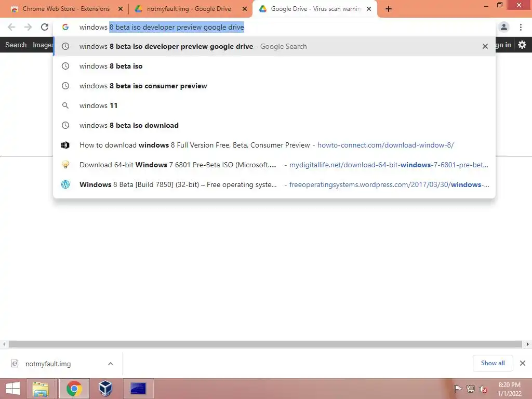Open the Windows Start button
Viewport: 532px width, 399px height.
(13, 389)
